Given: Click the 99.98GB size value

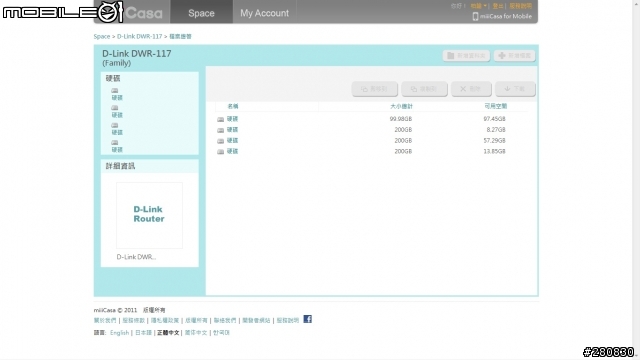Looking at the screenshot, I should point(401,119).
